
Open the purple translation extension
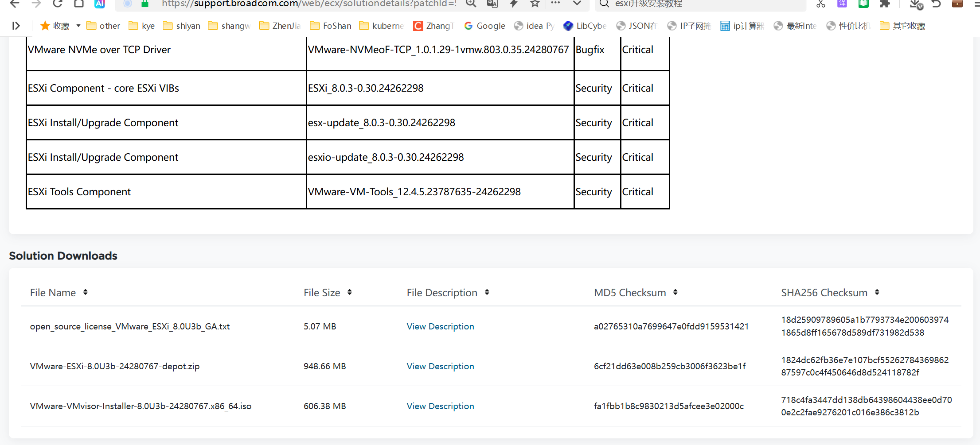click(842, 4)
